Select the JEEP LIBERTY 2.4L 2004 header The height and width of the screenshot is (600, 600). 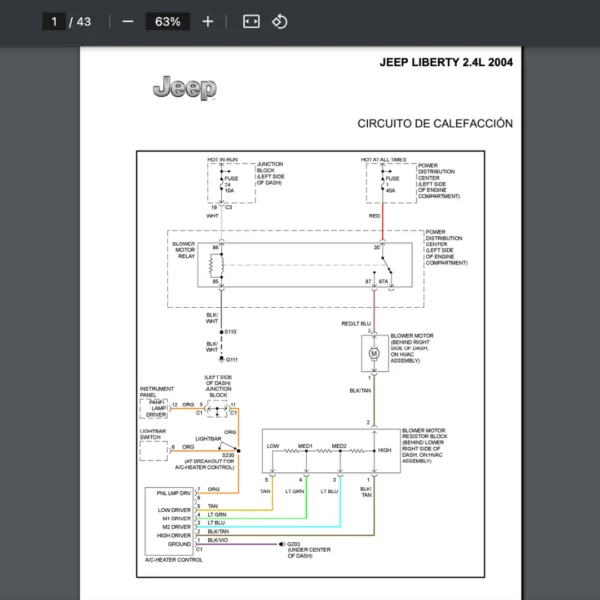(446, 62)
